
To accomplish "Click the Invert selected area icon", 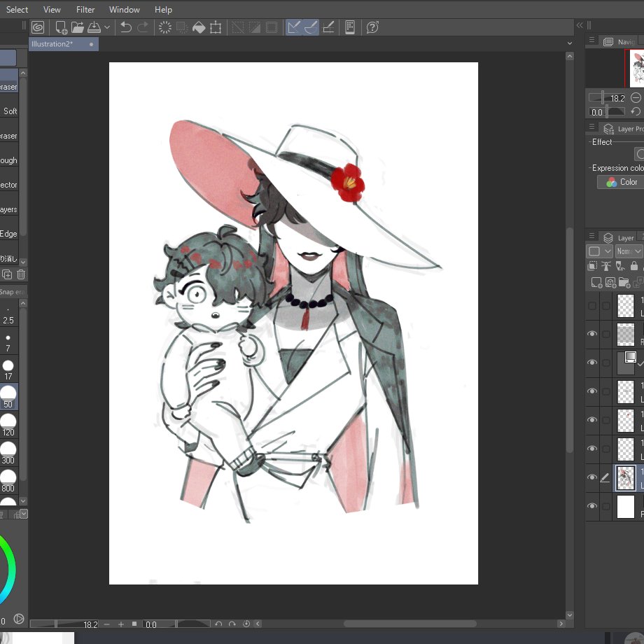I will click(255, 27).
